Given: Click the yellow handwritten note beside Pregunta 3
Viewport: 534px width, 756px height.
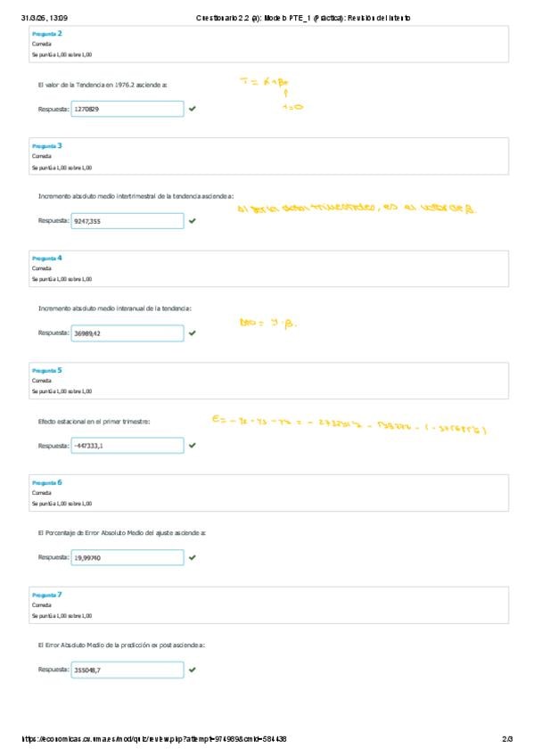Looking at the screenshot, I should (x=357, y=209).
